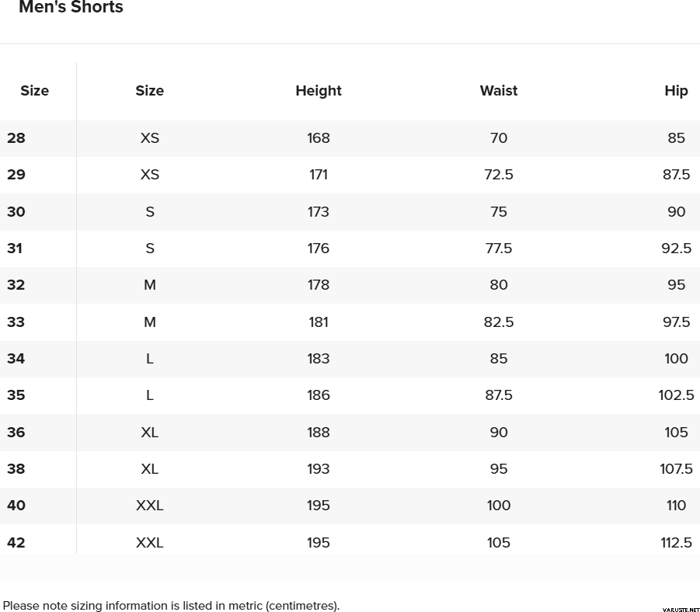The height and width of the screenshot is (612, 700).
Task: Click the Men's Shorts heading
Action: tap(71, 8)
